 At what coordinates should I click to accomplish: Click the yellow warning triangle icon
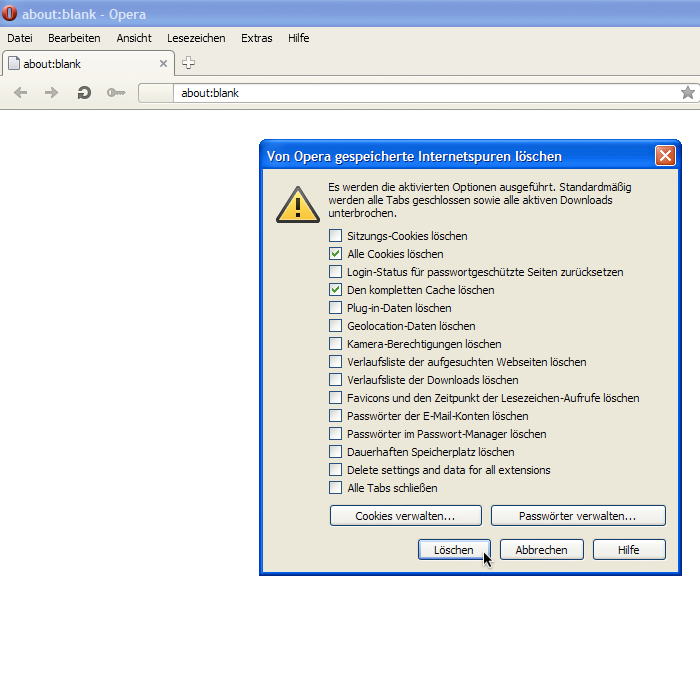click(298, 205)
